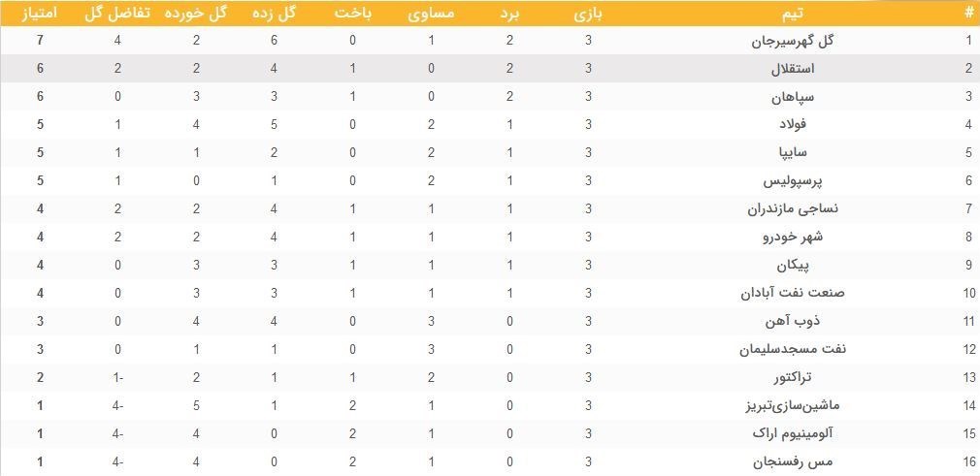Select the برد column header
The image size is (980, 476).
[510, 14]
